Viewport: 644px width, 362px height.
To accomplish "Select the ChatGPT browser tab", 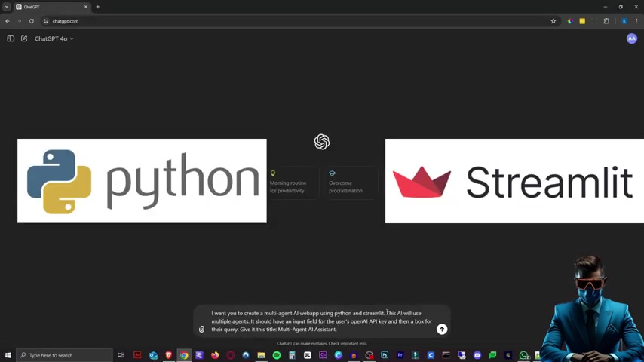I will [x=51, y=7].
